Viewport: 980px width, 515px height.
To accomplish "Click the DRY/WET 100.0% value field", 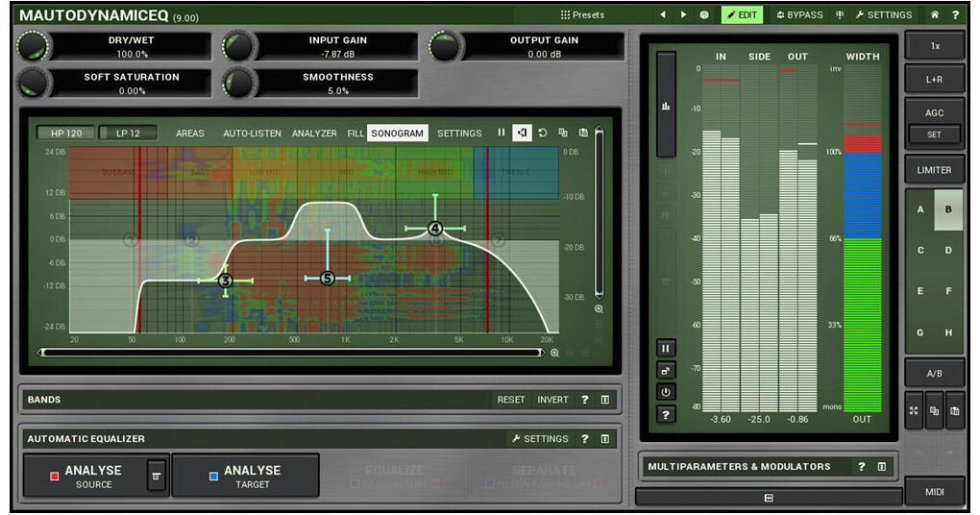I will (132, 55).
